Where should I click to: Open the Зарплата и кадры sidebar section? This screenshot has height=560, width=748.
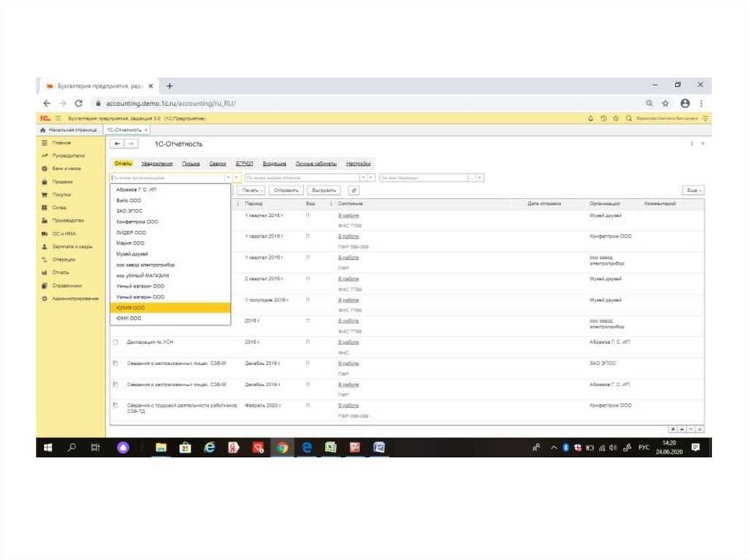click(x=72, y=247)
